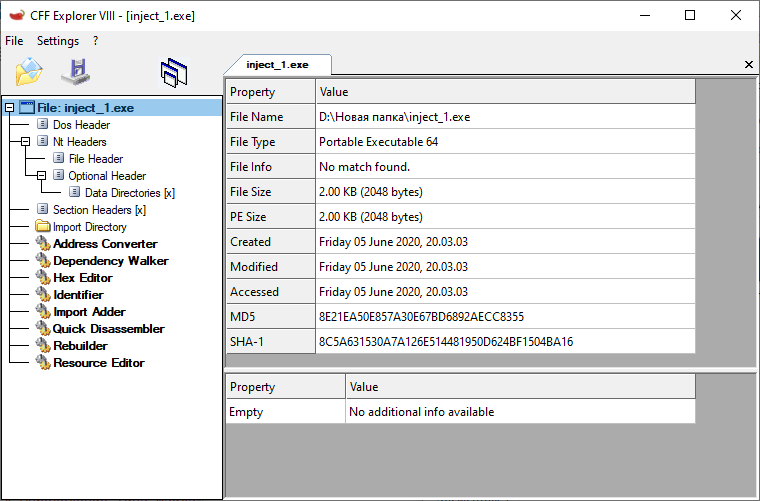Image resolution: width=760 pixels, height=501 pixels.
Task: Click the Accessed property label
Action: click(x=254, y=292)
